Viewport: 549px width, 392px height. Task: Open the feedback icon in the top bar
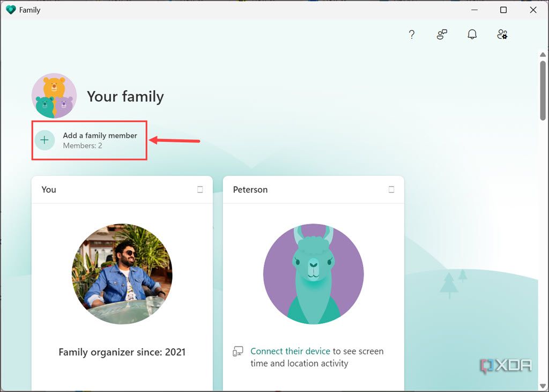[441, 34]
